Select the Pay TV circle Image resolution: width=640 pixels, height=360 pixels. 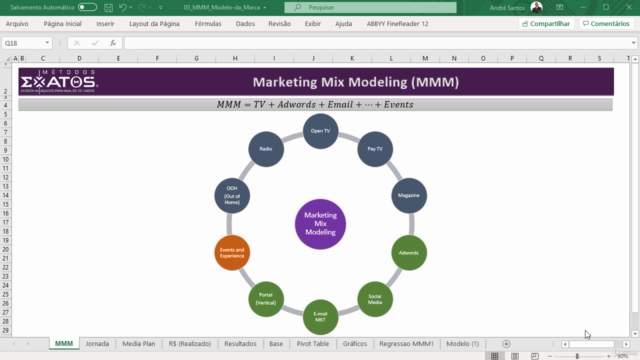(x=375, y=149)
